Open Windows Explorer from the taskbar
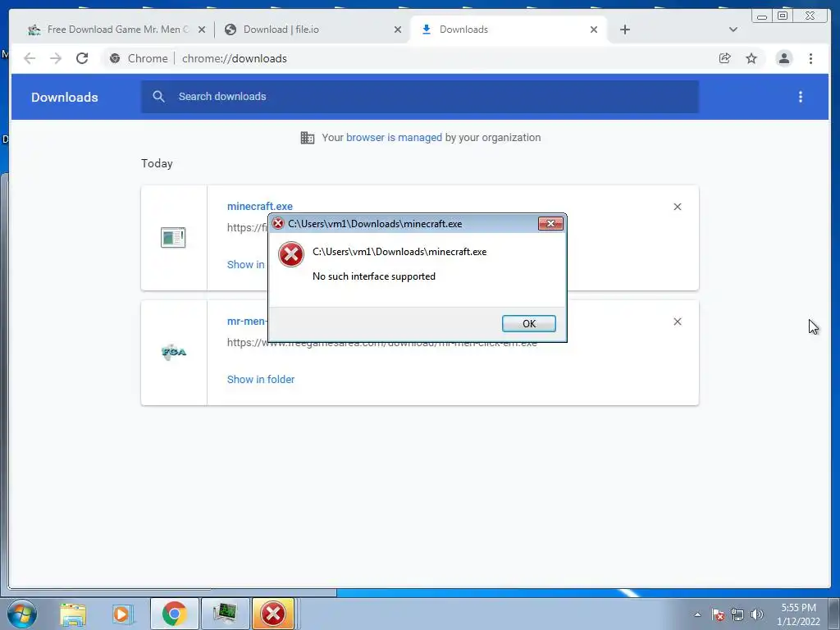This screenshot has width=840, height=630. pyautogui.click(x=73, y=614)
